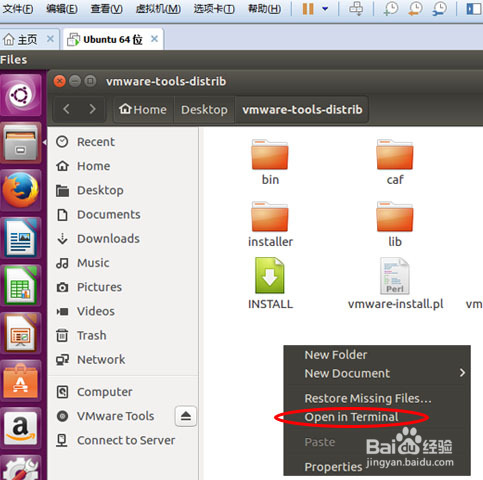Click the send Ctrl+Alt+Del toolbar icon

[x=356, y=9]
